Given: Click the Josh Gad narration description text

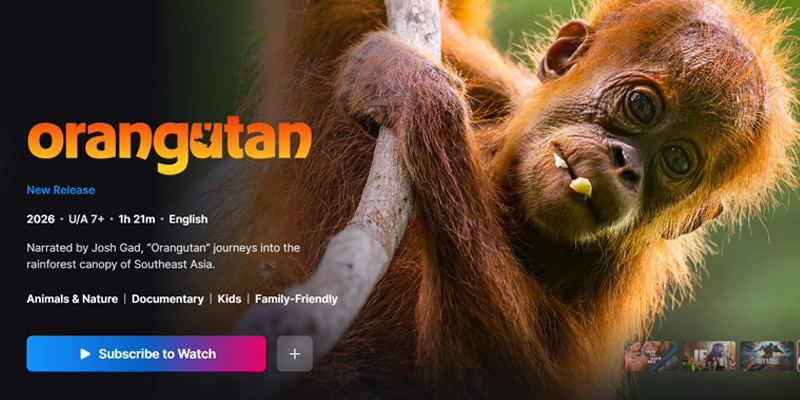Looking at the screenshot, I should tap(163, 256).
